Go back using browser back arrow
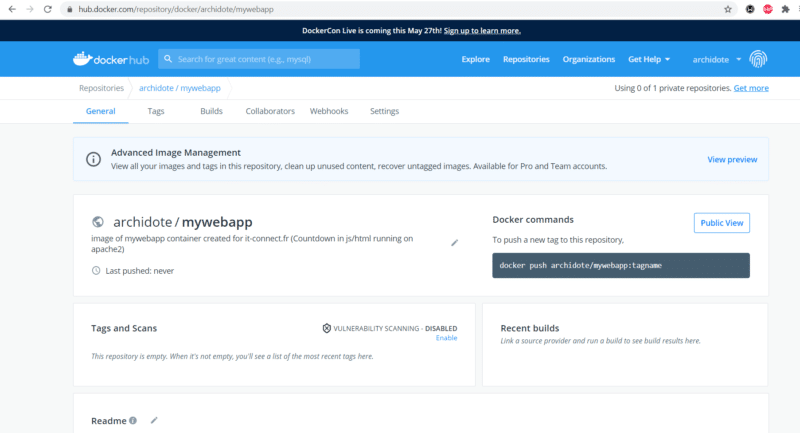 click(12, 9)
